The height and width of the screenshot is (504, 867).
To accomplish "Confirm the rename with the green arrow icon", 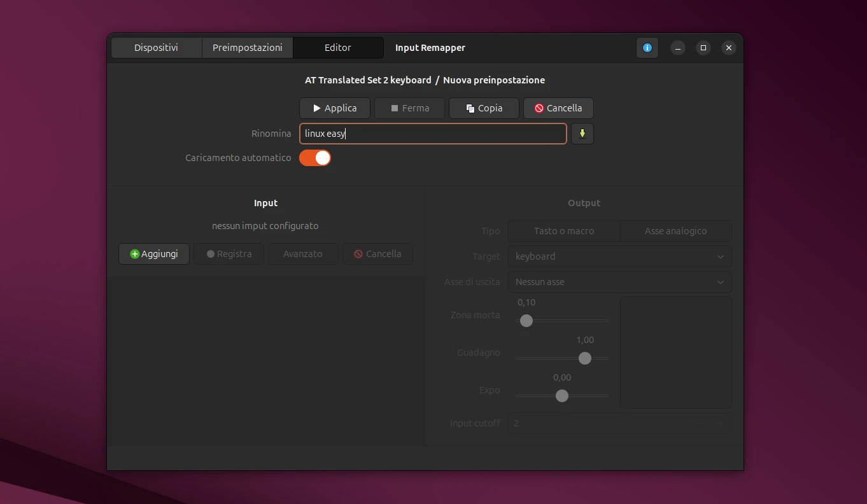I will click(x=582, y=134).
